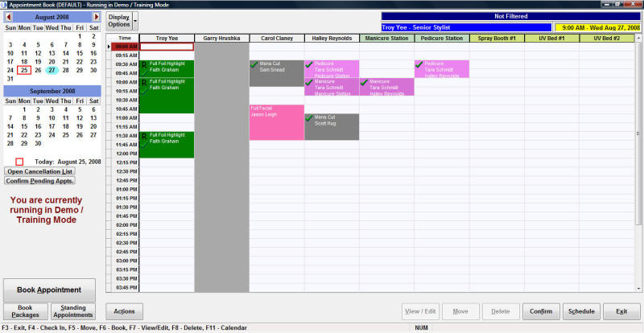Click the Book Appointment button
This screenshot has width=644, height=333.
(49, 290)
